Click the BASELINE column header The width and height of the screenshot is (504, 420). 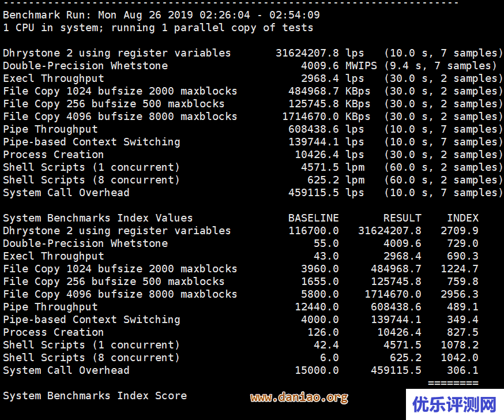point(313,218)
